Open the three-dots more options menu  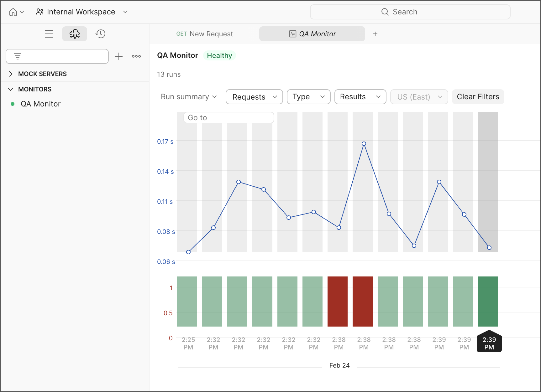tap(136, 56)
